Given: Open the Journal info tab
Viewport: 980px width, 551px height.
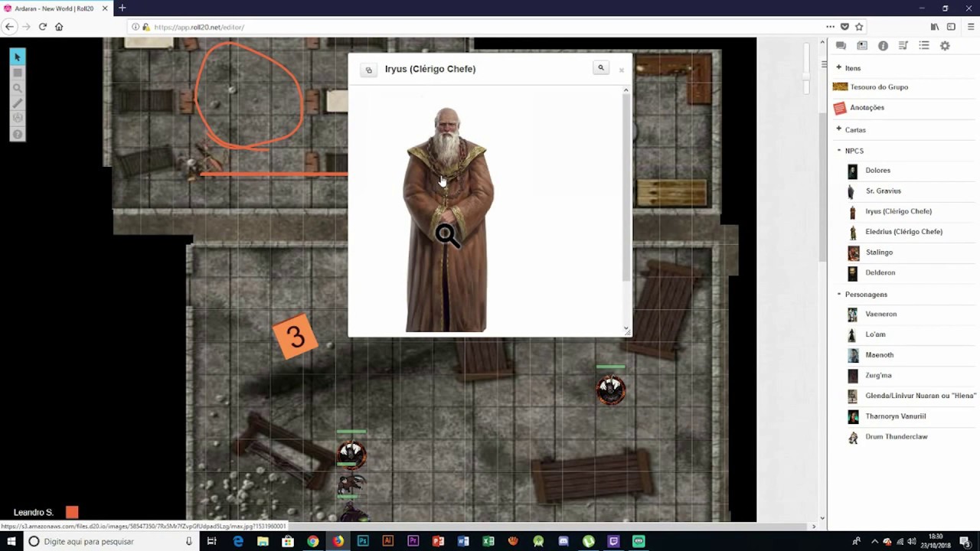Looking at the screenshot, I should (x=883, y=46).
